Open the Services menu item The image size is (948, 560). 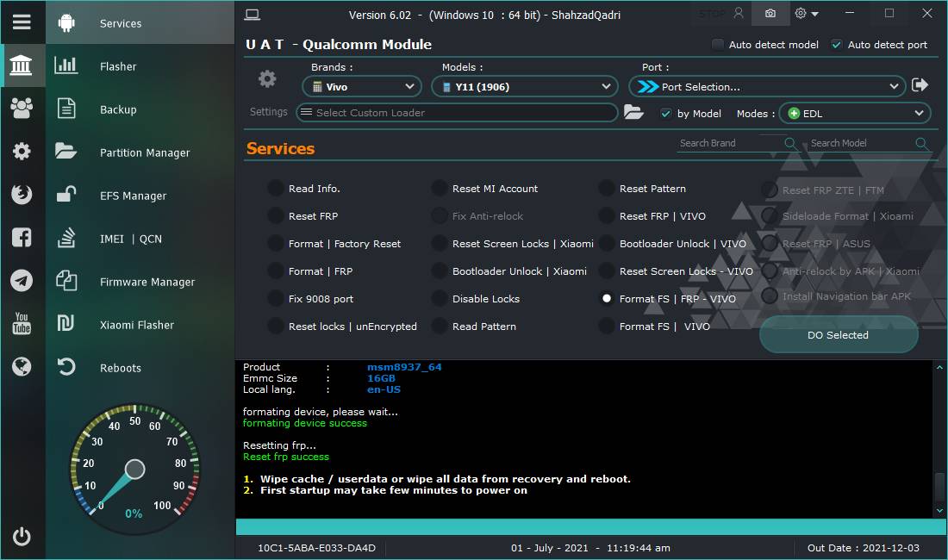140,23
